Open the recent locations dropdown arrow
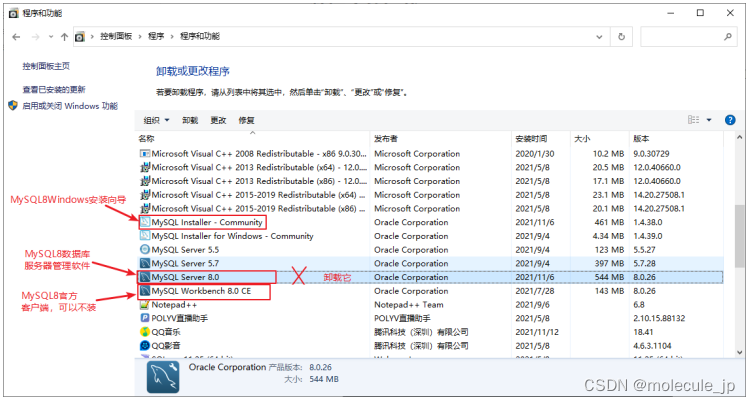750x404 pixels. [51, 37]
